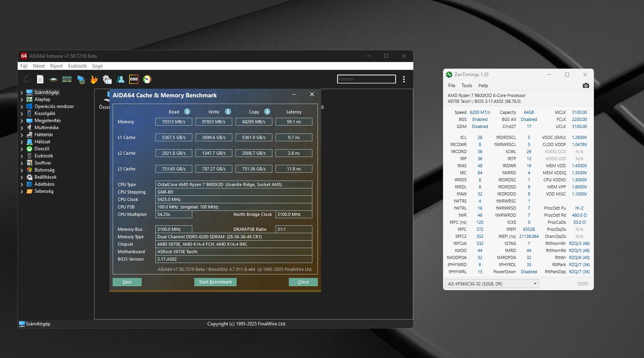Image resolution: width=644 pixels, height=358 pixels.
Task: Click the monitor diagnostics toolbar icon
Action: coord(81,79)
